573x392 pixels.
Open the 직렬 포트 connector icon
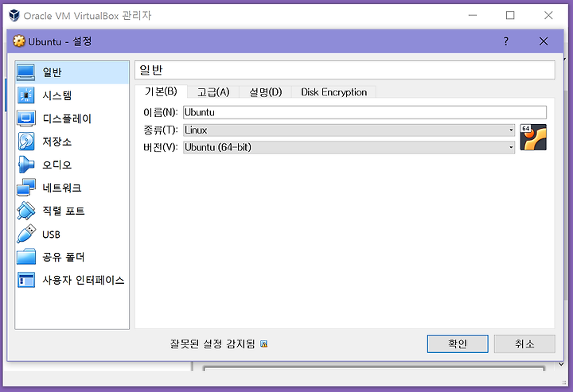pos(26,211)
